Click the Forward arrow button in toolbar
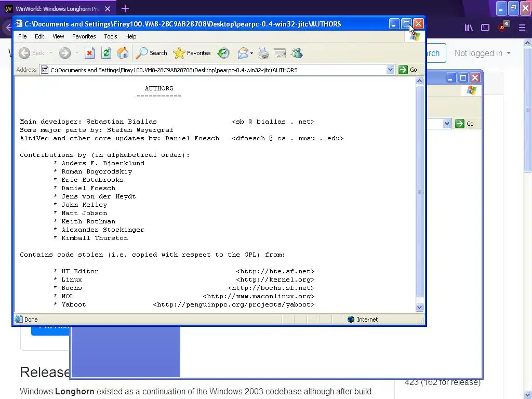Image resolution: width=532 pixels, height=399 pixels. pos(65,53)
